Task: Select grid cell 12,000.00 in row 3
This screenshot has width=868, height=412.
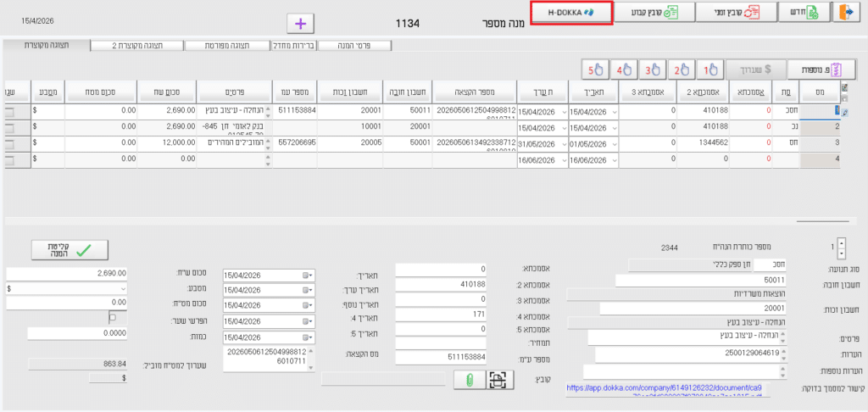Action: [x=167, y=143]
